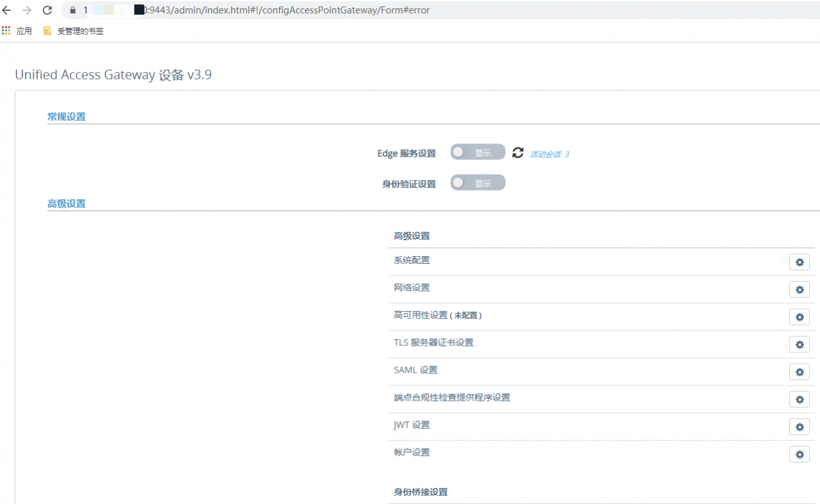Refresh Edge service status icon
Viewport: 820px width, 504px height.
(x=518, y=153)
